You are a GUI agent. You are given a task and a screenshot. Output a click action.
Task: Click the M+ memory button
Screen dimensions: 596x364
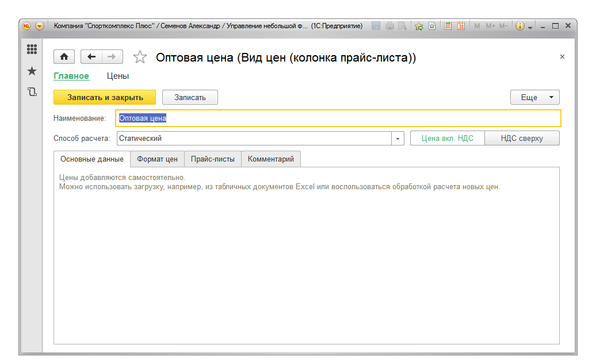coord(490,26)
